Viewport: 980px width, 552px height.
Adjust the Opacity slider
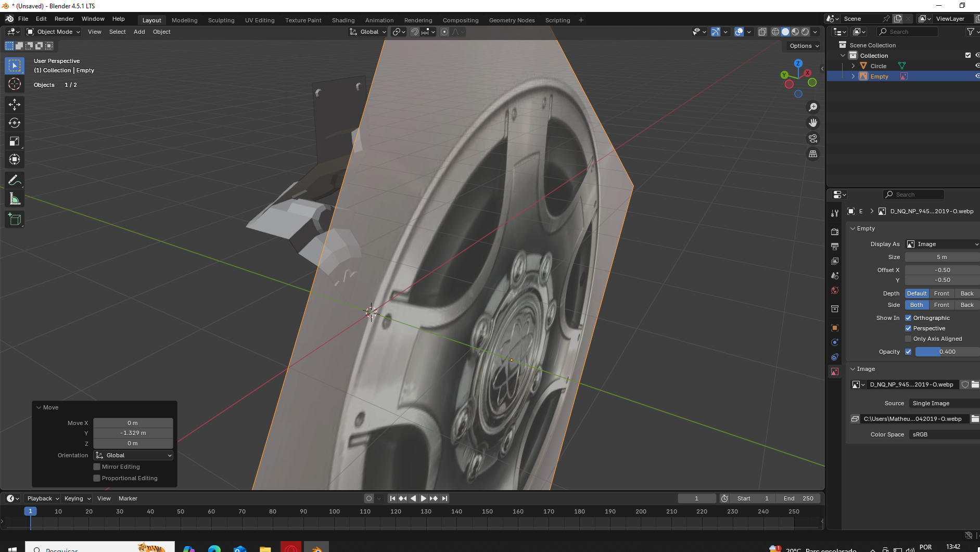(947, 352)
